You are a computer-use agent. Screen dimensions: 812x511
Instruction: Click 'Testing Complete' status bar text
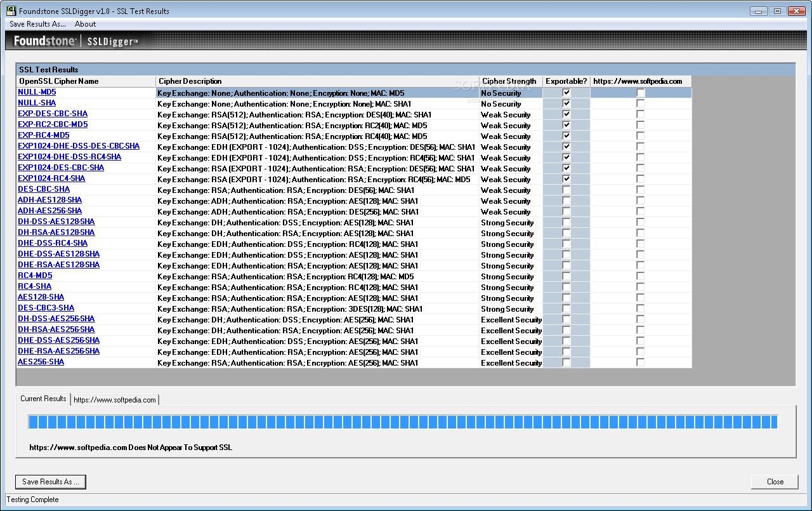tap(32, 500)
